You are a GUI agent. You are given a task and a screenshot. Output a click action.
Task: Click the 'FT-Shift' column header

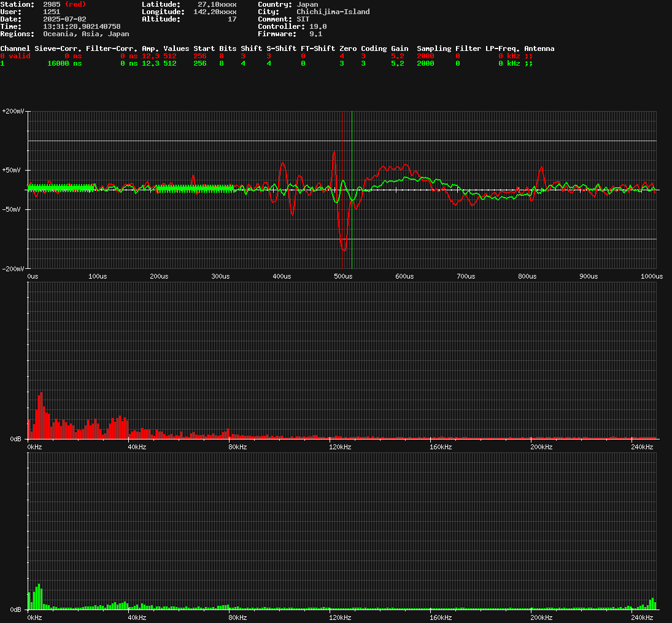[x=318, y=48]
